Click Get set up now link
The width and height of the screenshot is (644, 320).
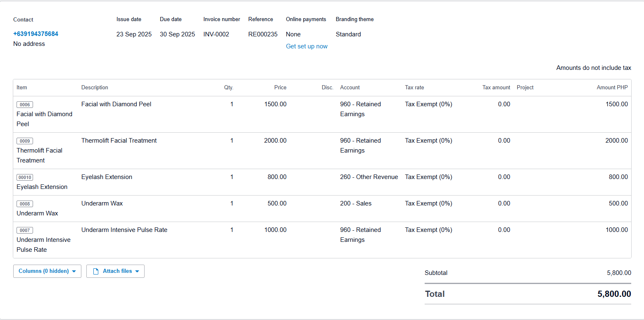coord(307,46)
